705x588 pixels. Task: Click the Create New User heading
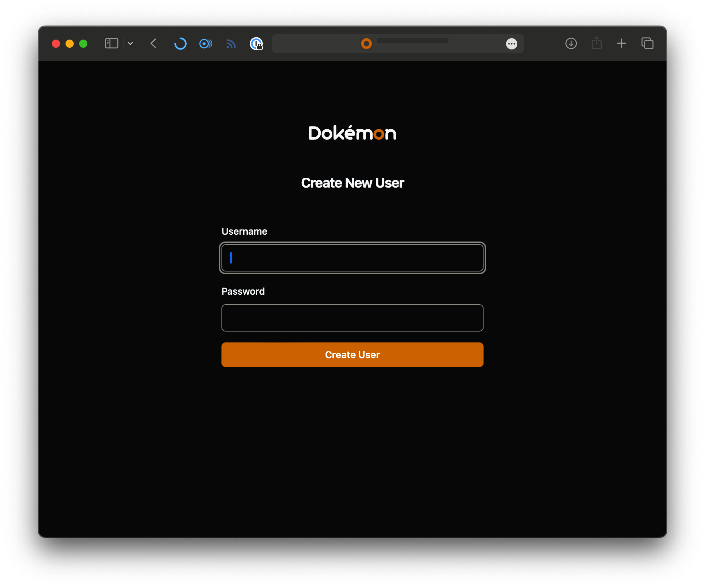point(352,183)
